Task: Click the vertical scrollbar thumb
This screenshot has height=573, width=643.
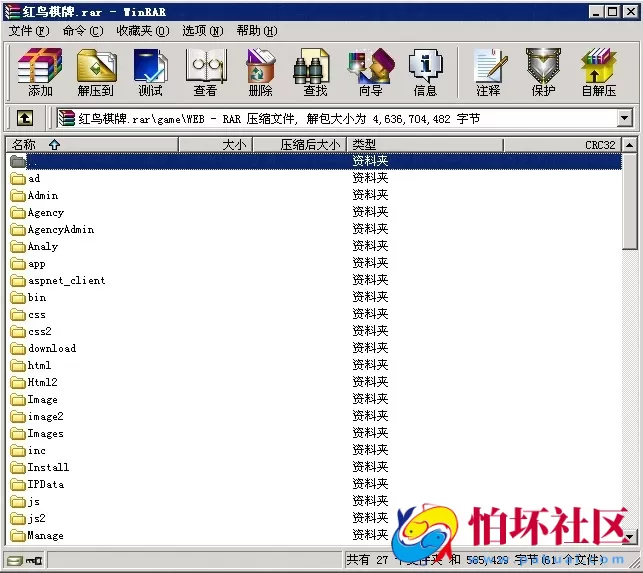Action: 629,201
